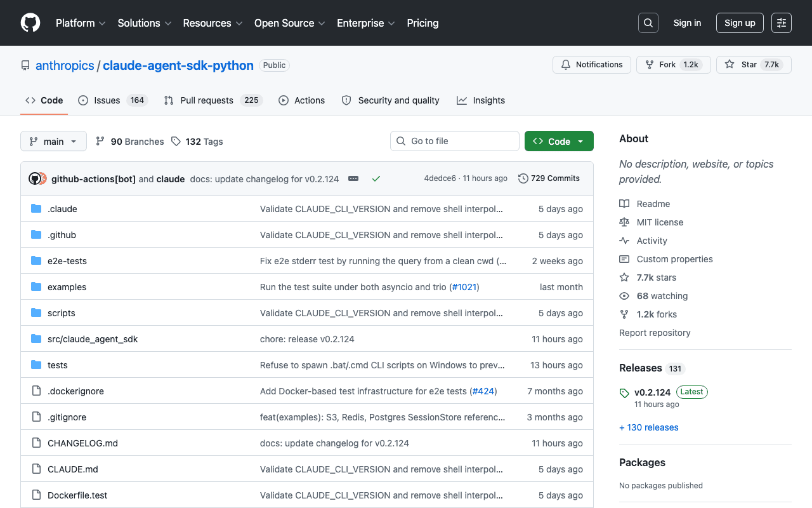Click the Notifications button

coord(592,65)
